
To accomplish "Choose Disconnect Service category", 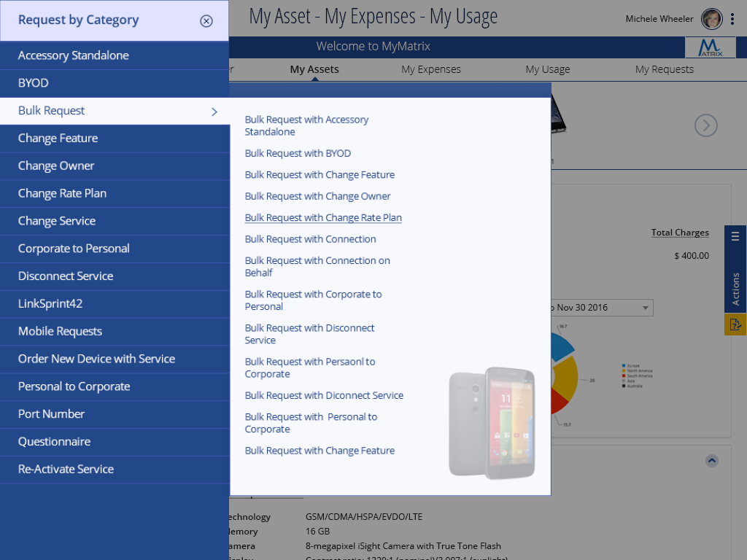I will coord(115,276).
